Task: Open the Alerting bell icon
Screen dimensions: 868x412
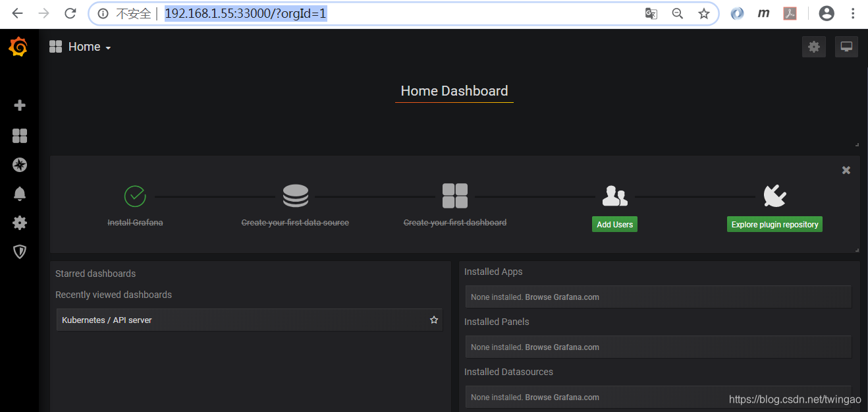Action: click(20, 194)
